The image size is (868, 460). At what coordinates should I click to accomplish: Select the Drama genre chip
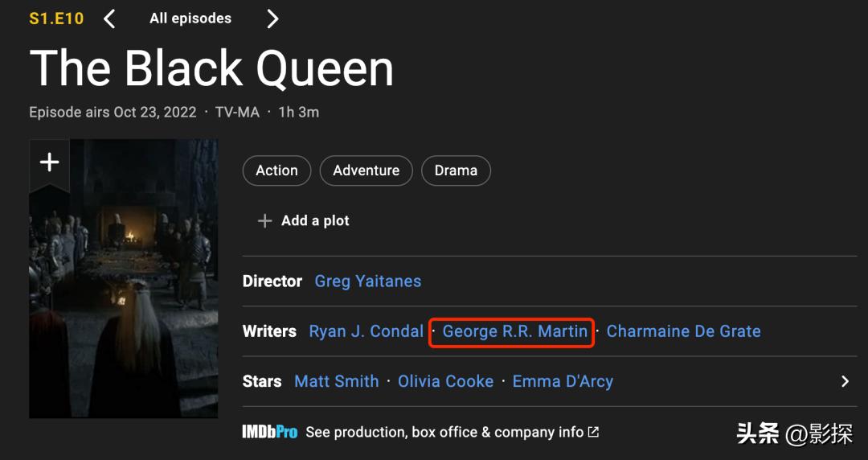pos(456,170)
